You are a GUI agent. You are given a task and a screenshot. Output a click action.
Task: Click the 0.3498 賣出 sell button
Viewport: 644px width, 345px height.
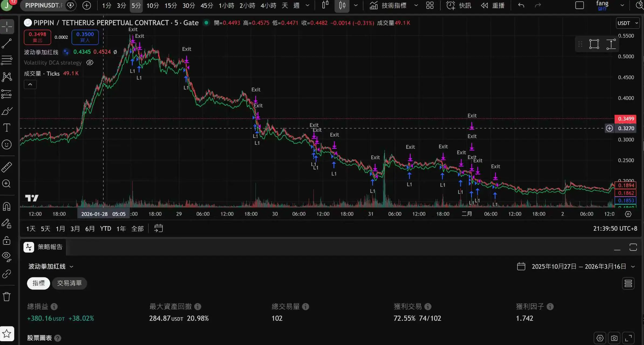[x=37, y=37]
